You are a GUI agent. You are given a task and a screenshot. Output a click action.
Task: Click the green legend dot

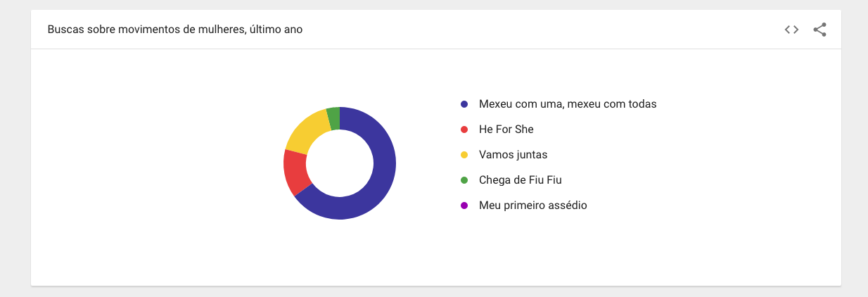pyautogui.click(x=464, y=180)
